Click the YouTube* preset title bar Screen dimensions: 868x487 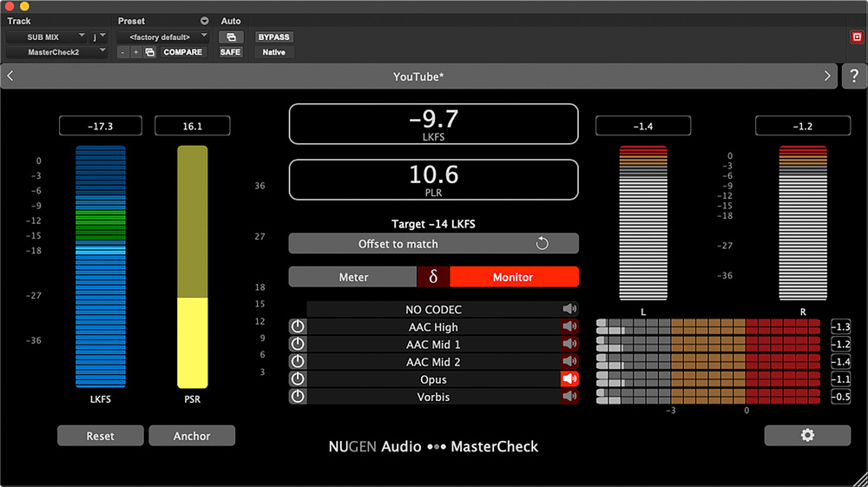pyautogui.click(x=418, y=76)
